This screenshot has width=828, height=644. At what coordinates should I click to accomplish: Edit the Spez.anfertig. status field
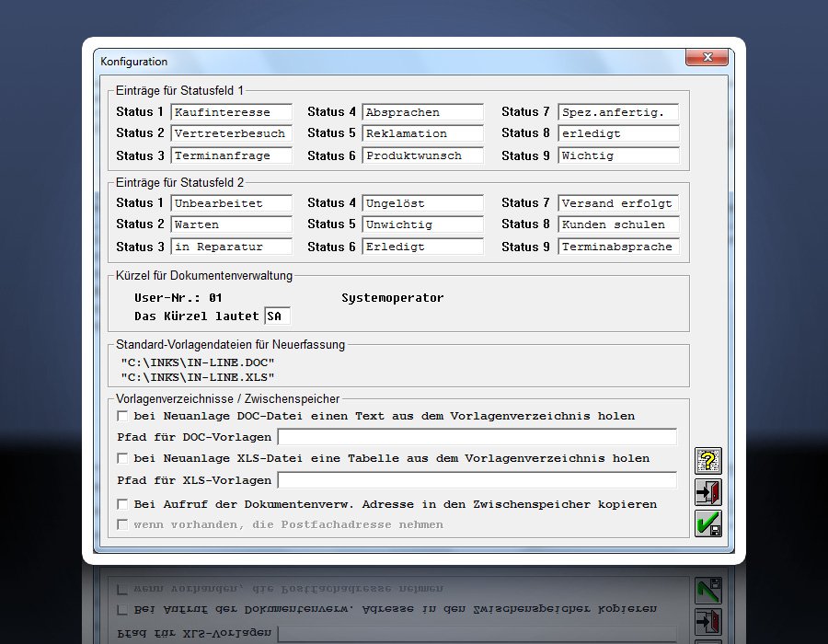click(618, 112)
